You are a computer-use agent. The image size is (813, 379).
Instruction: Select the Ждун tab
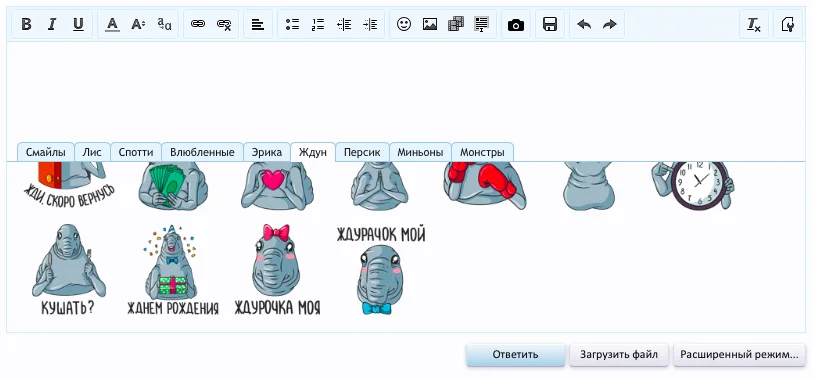click(x=313, y=152)
